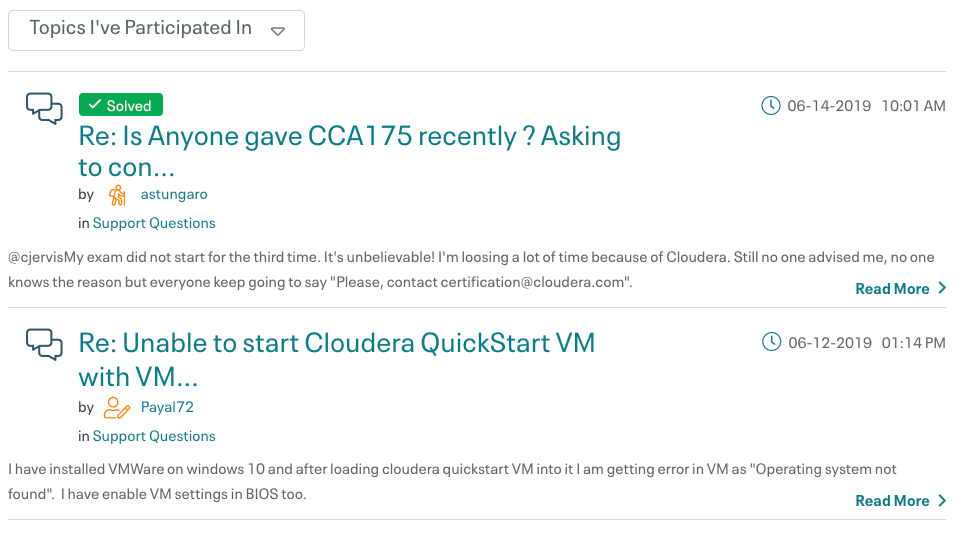Click the Payal72 user avatar icon
957x533 pixels.
pyautogui.click(x=118, y=407)
